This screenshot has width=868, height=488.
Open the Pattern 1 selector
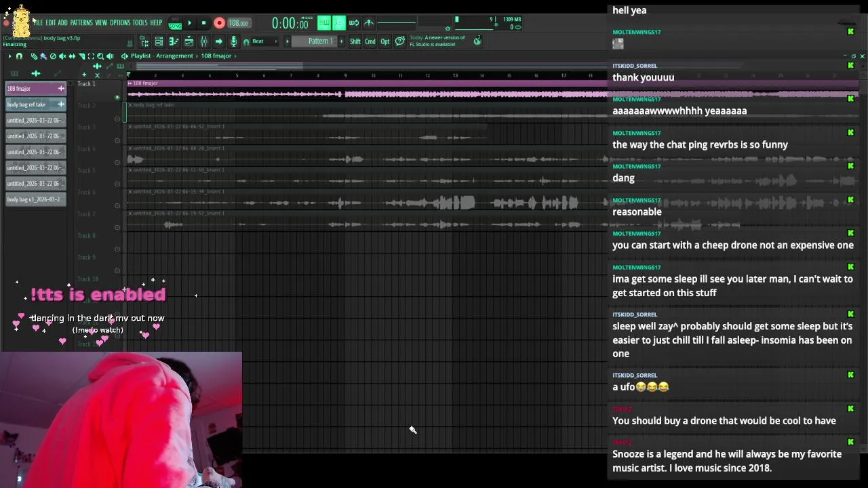(314, 41)
